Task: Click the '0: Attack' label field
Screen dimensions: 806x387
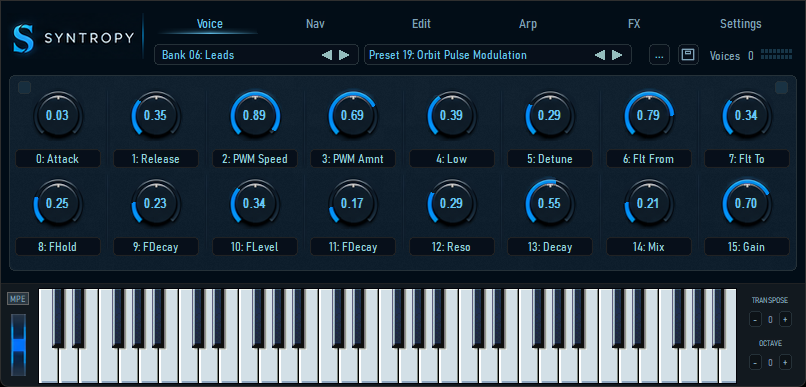Action: (58, 159)
